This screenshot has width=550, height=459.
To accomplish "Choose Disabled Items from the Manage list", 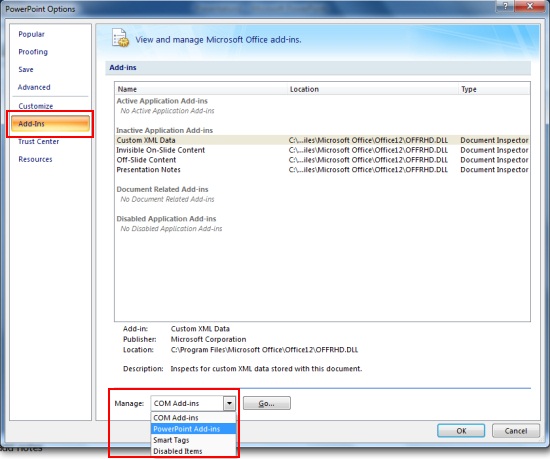I will (x=194, y=451).
